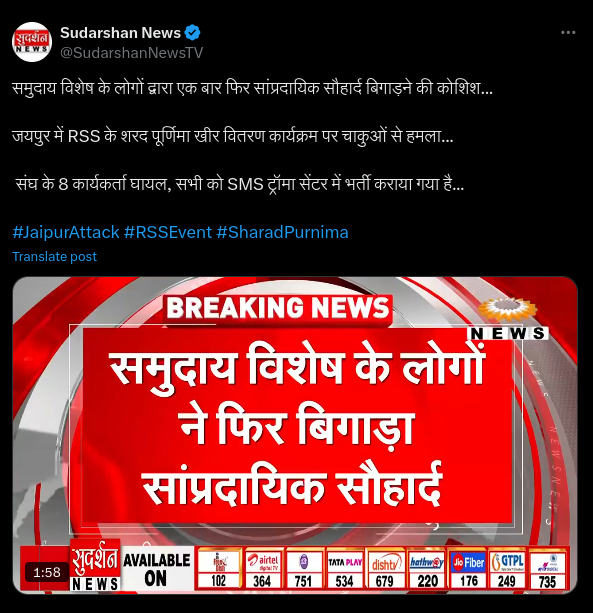Select the #SharadPurnima hashtag
Image resolution: width=593 pixels, height=613 pixels.
pos(282,232)
